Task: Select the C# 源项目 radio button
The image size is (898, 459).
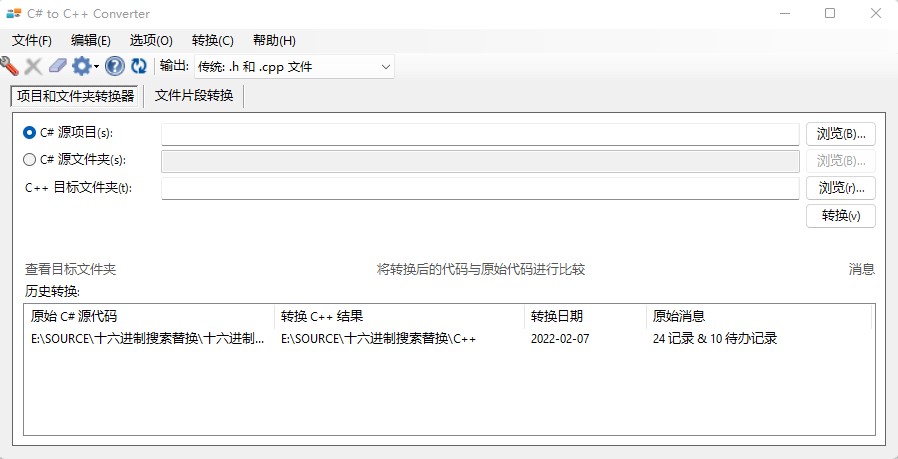Action: click(x=29, y=133)
